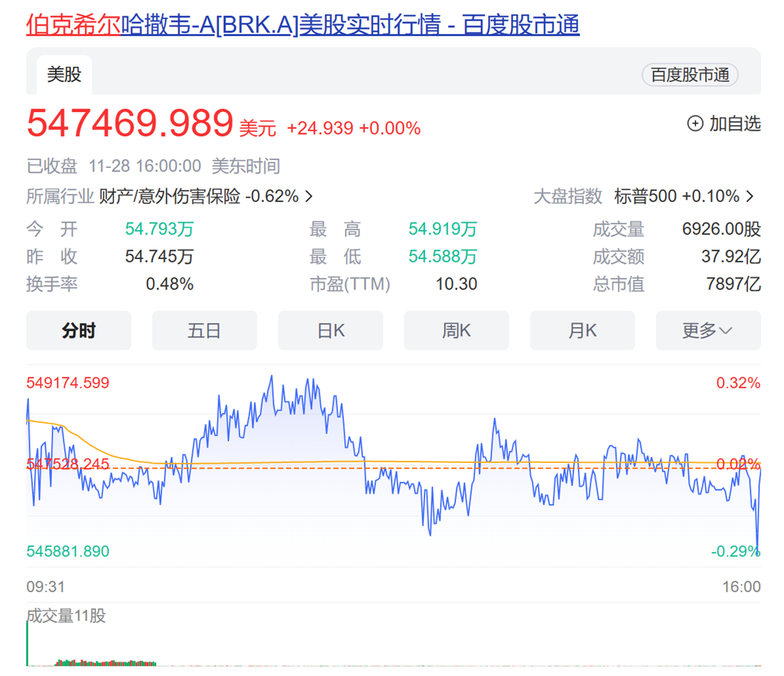The width and height of the screenshot is (784, 676).
Task: Click 今开 value 54.793万
Action: pos(159,229)
